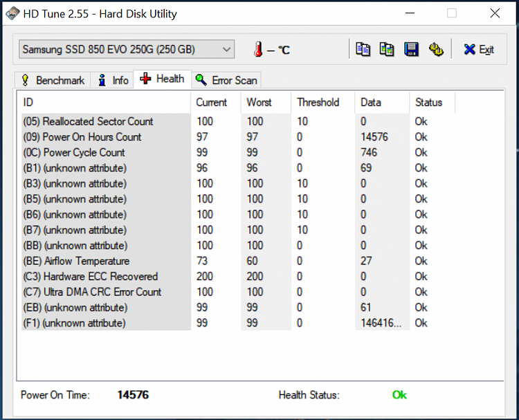Viewport: 519px width, 420px height.
Task: Switch to the Info tab
Action: tap(113, 80)
